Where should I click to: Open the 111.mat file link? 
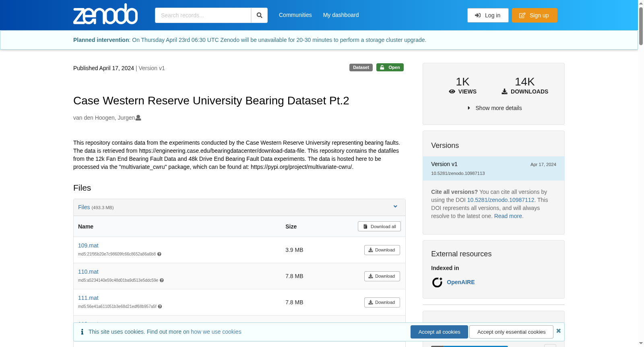(x=88, y=298)
